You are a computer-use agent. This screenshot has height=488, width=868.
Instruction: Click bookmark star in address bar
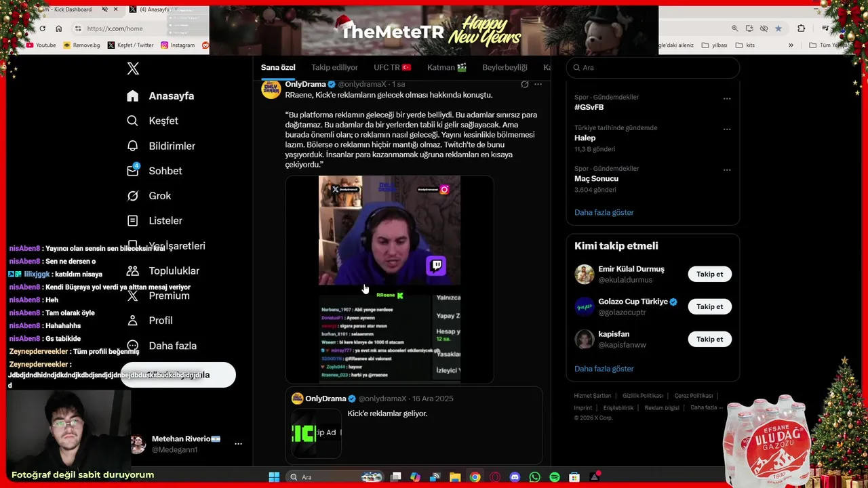[778, 28]
